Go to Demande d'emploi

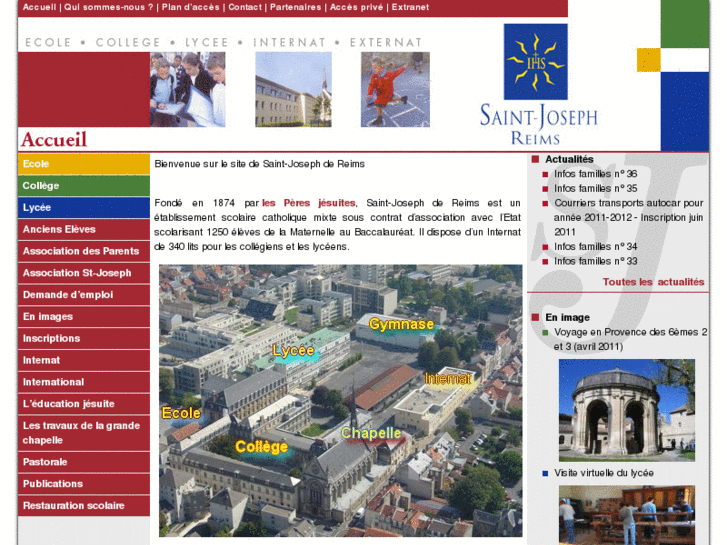84,295
